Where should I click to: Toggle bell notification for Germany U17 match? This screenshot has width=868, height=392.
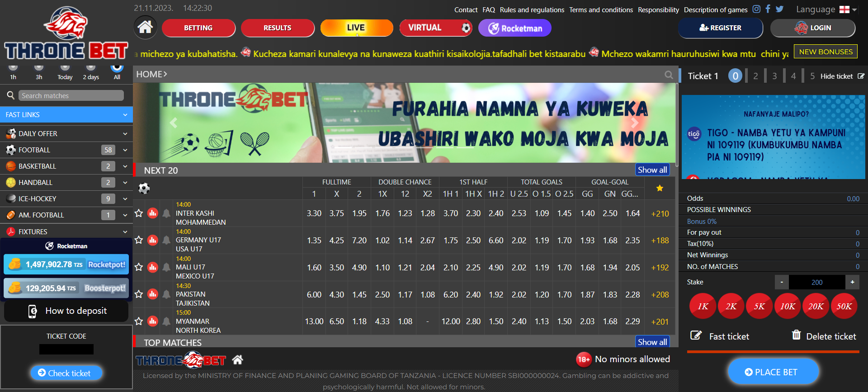[x=166, y=240]
